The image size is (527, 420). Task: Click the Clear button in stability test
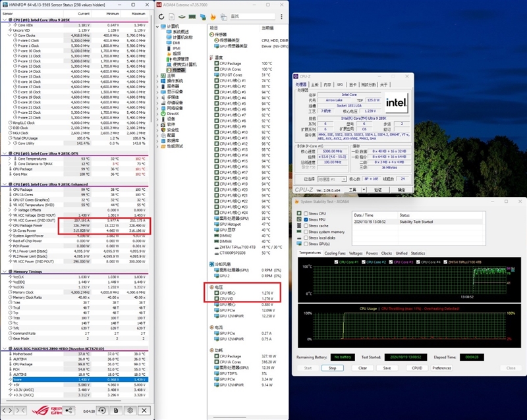click(x=363, y=368)
